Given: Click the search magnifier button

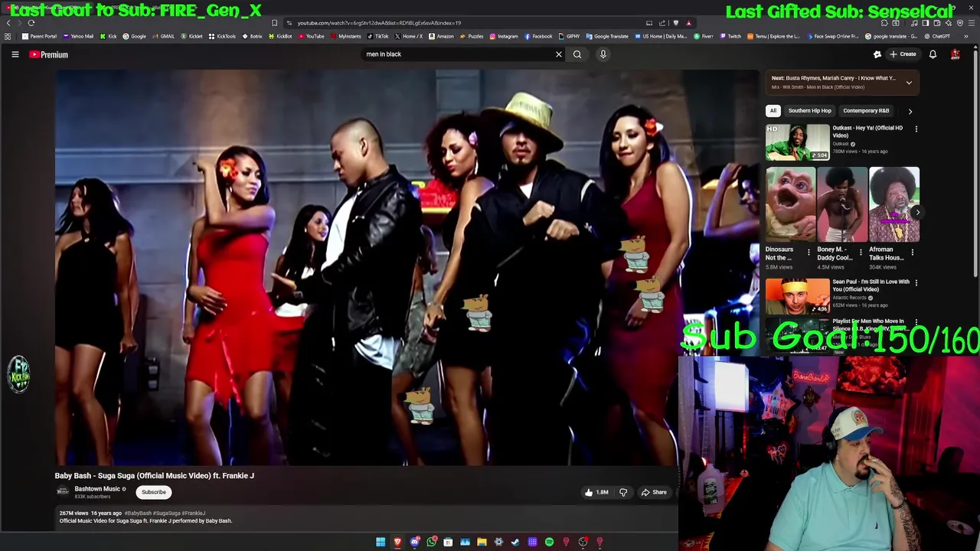Looking at the screenshot, I should [x=577, y=54].
